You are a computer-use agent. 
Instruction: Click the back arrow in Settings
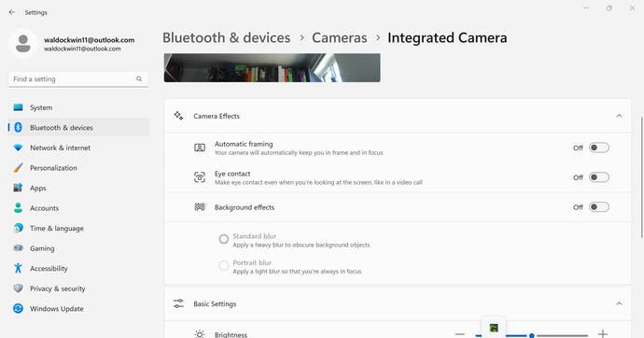12,12
